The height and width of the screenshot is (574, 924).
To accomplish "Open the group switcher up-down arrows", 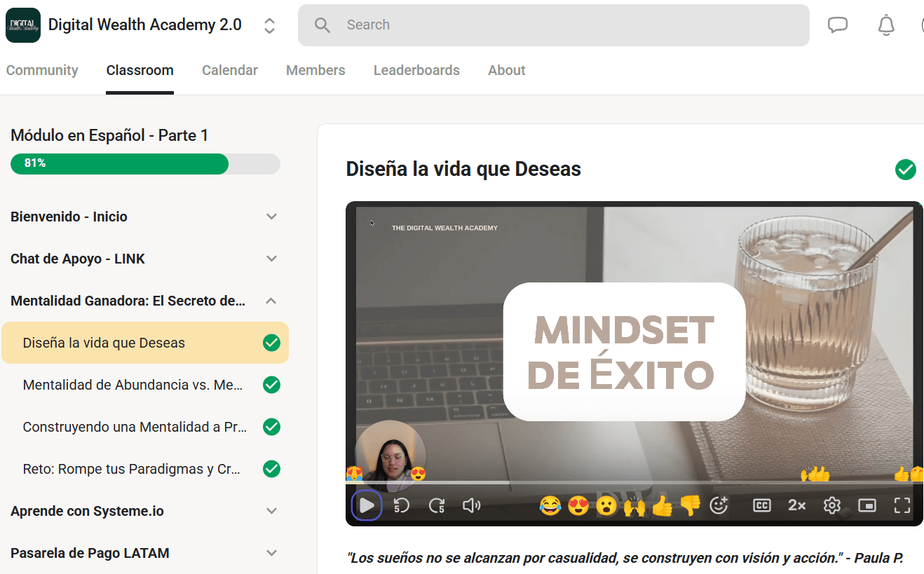I will coord(269,26).
